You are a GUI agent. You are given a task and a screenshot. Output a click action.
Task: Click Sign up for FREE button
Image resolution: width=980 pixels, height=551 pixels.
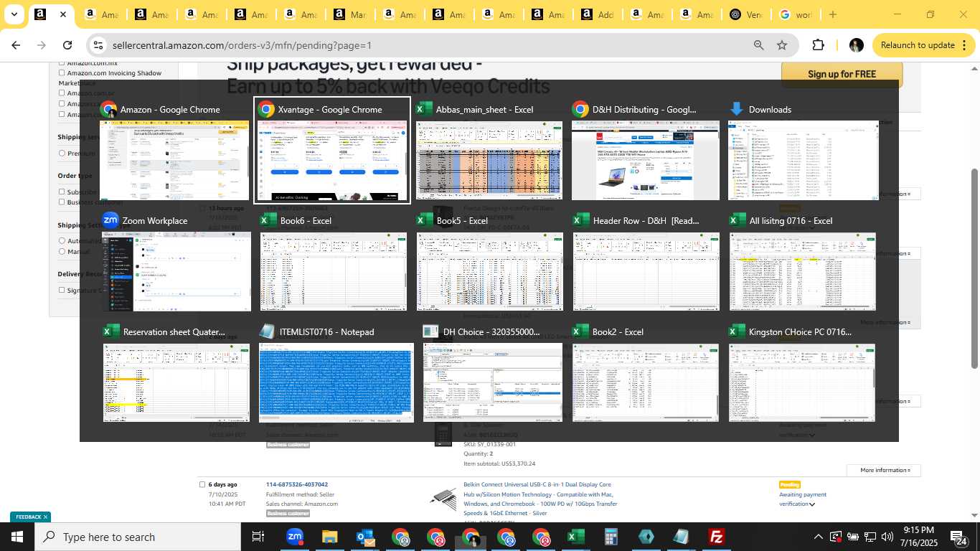[x=842, y=74]
